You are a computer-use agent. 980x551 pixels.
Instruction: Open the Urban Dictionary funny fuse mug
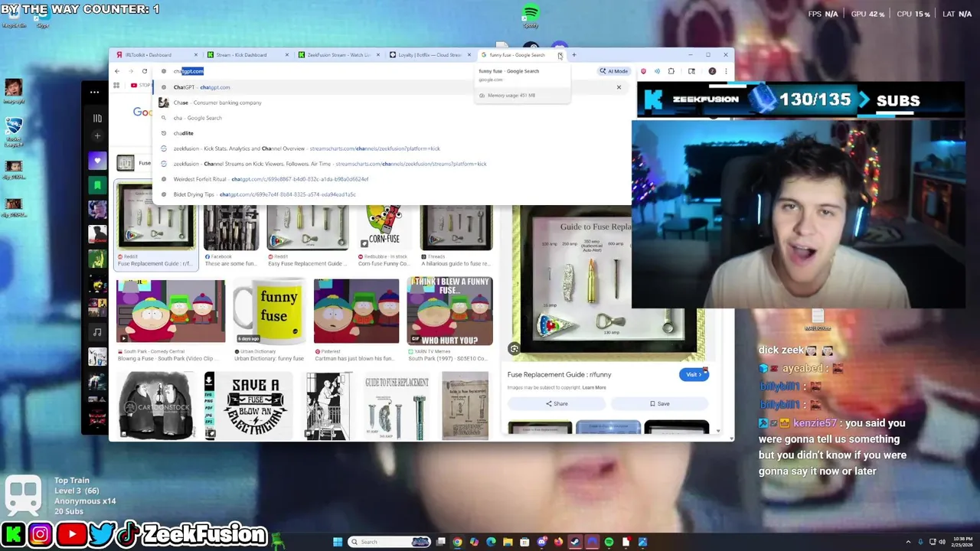(269, 311)
